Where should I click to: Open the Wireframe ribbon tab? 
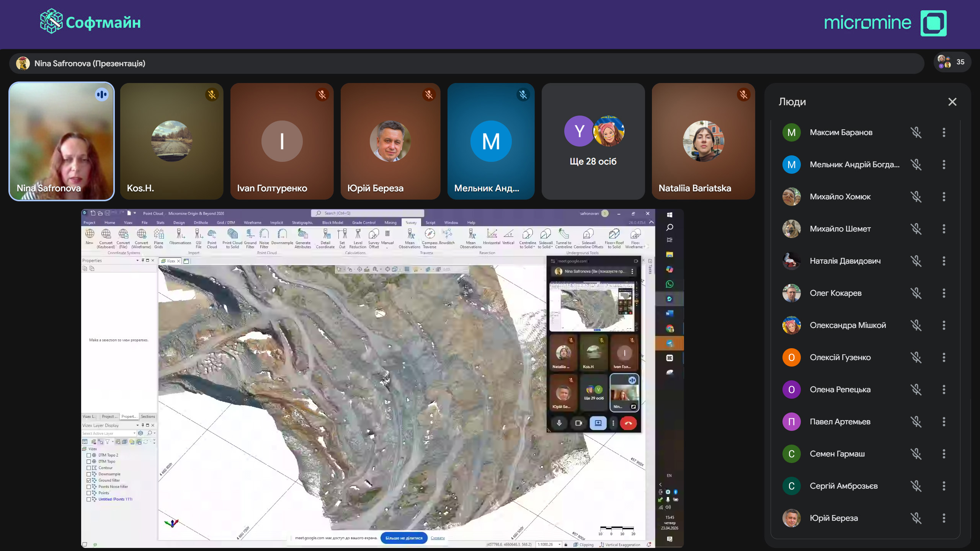coord(252,222)
